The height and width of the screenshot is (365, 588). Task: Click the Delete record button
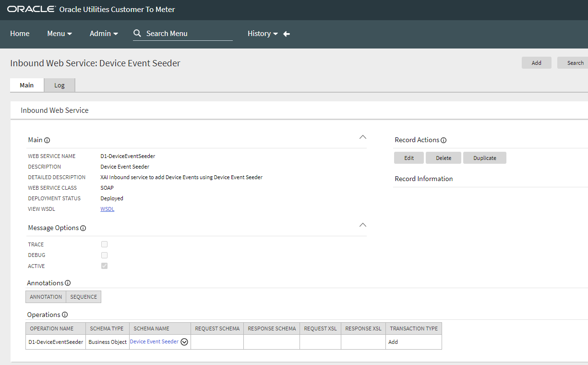tap(444, 158)
